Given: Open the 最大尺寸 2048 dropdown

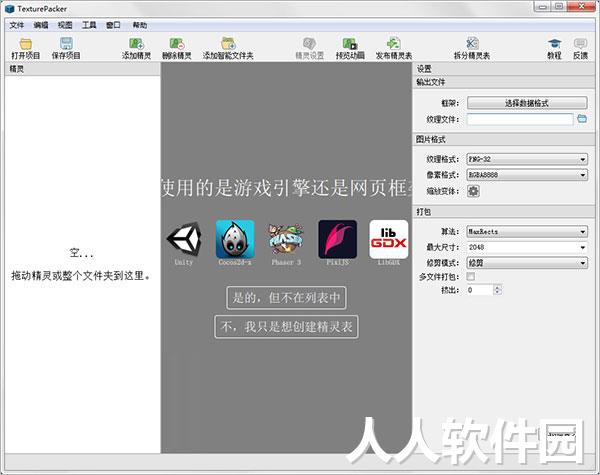Looking at the screenshot, I should pos(527,247).
